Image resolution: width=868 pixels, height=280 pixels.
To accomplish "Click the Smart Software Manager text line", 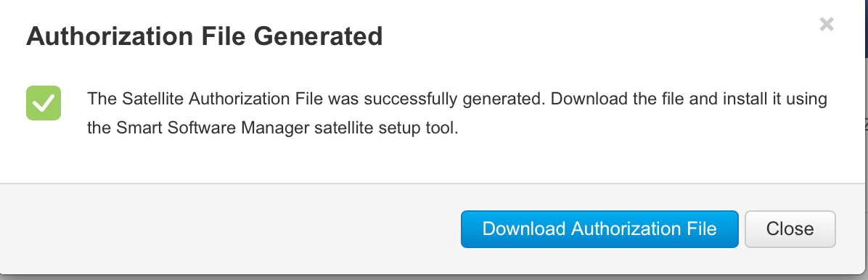I will coord(273,128).
